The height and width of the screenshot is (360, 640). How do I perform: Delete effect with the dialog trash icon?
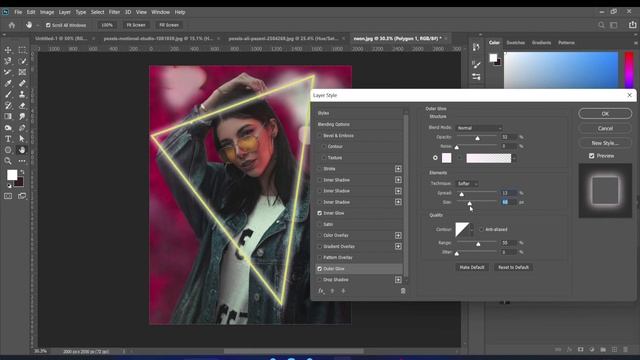(x=403, y=291)
